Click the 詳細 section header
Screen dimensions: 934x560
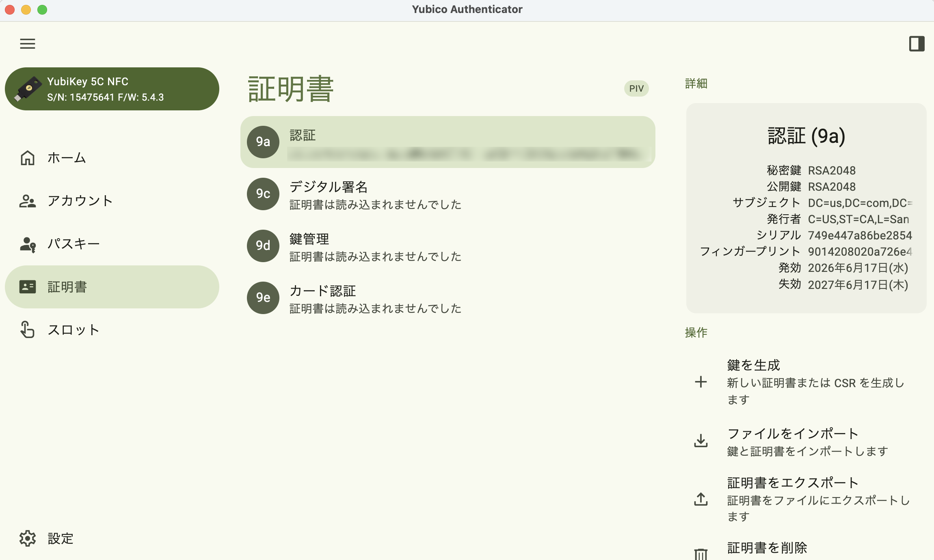tap(696, 84)
